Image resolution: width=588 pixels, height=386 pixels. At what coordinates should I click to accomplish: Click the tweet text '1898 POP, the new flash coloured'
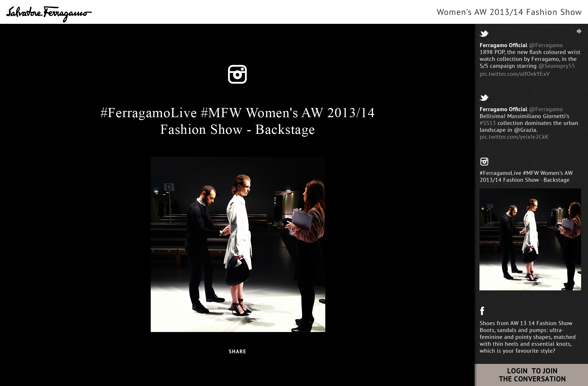pos(530,52)
